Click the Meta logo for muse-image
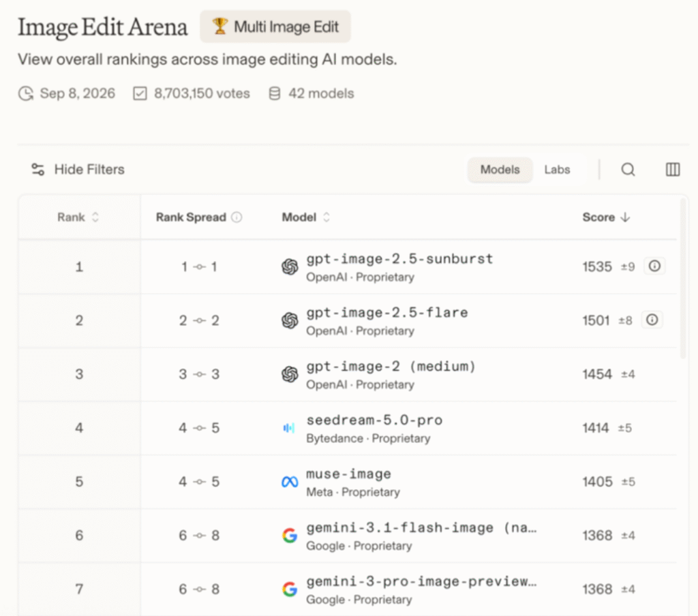Viewport: 698px width, 616px height. click(290, 482)
